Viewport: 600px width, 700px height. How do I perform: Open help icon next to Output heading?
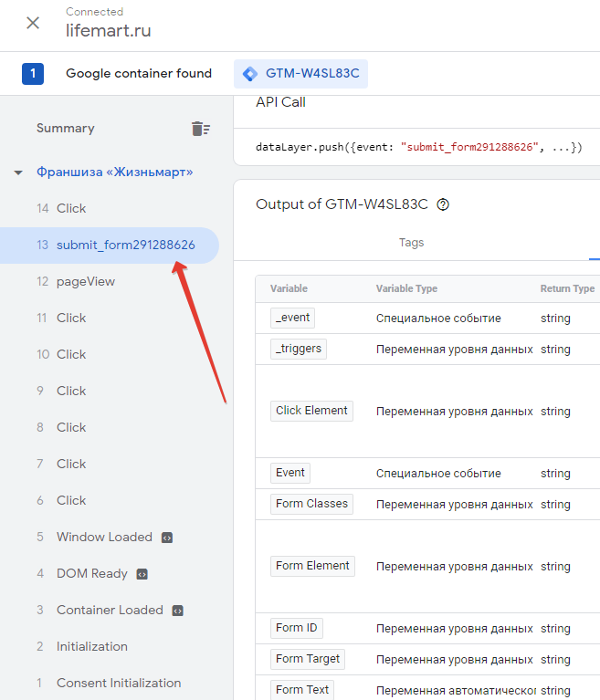pyautogui.click(x=443, y=204)
